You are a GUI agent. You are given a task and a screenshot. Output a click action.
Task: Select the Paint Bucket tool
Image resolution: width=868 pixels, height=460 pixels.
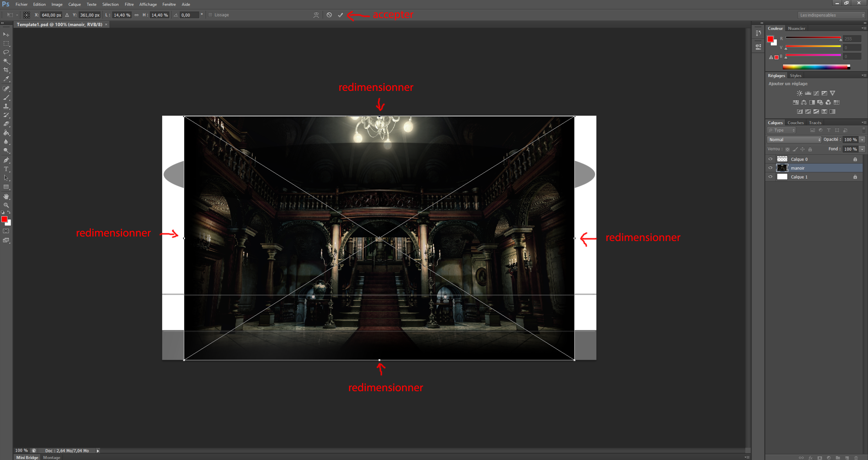click(x=6, y=133)
